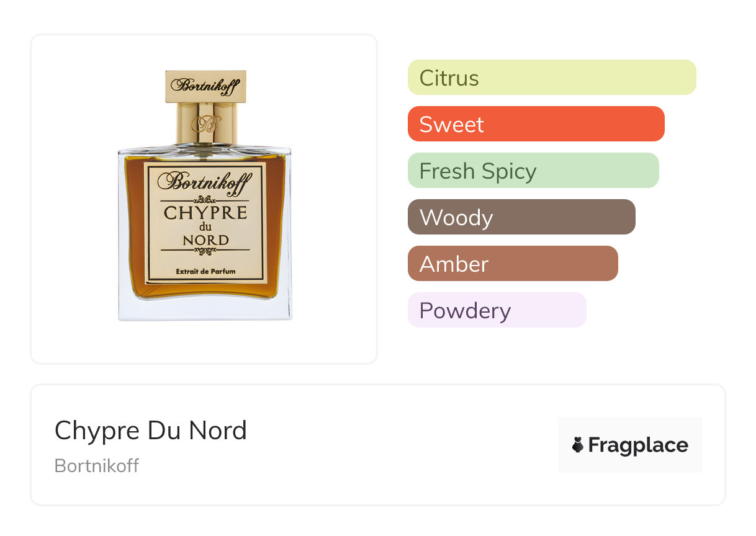This screenshot has height=536, width=756.
Task: Open the Bortnikoff brand link
Action: [x=97, y=465]
